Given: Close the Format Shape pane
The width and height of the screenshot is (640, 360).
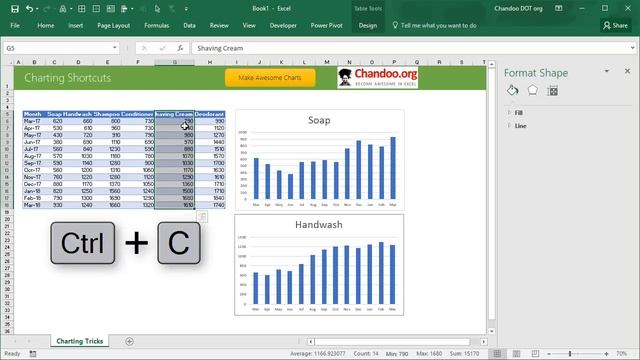Looking at the screenshot, I should pyautogui.click(x=627, y=71).
